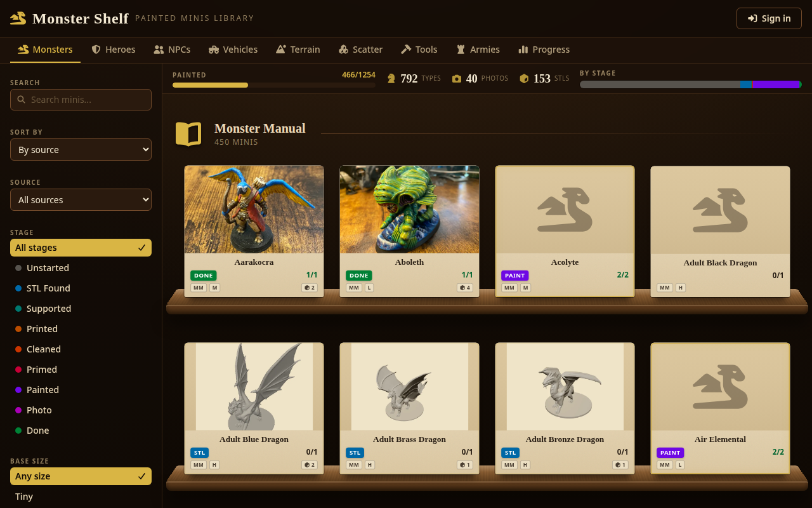The width and height of the screenshot is (812, 508).
Task: Filter by Printed stage
Action: (x=81, y=329)
